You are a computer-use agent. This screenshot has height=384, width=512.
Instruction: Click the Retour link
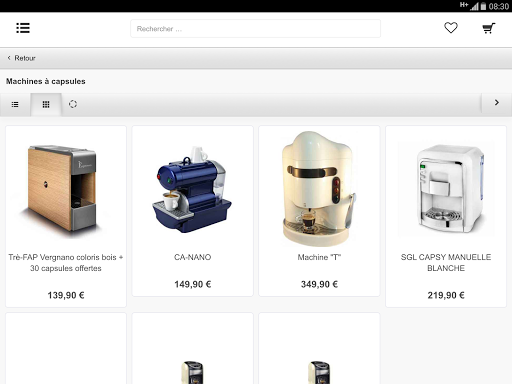tap(25, 58)
